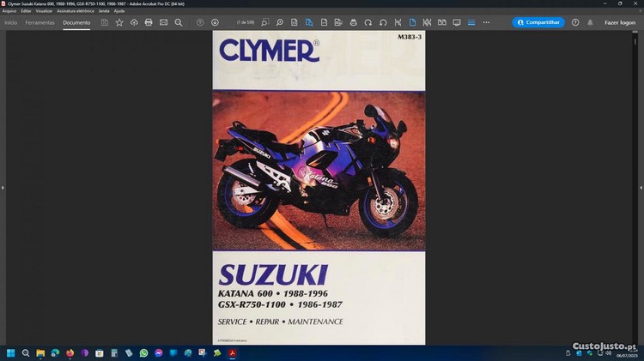Open the Windows Start button
Image resolution: width=644 pixels, height=361 pixels.
pos(10,352)
